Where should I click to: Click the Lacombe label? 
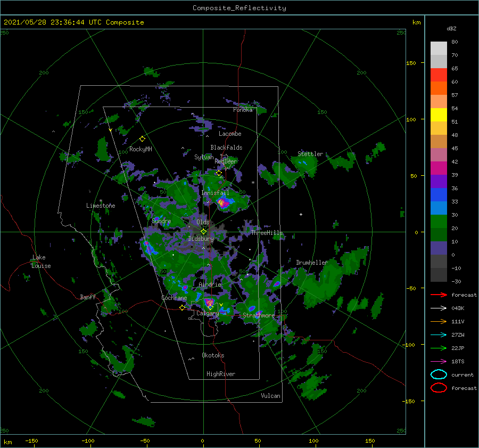230,134
